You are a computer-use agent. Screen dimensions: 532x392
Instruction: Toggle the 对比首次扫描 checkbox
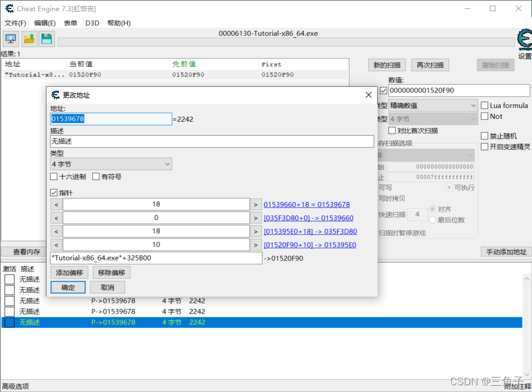[x=392, y=131]
